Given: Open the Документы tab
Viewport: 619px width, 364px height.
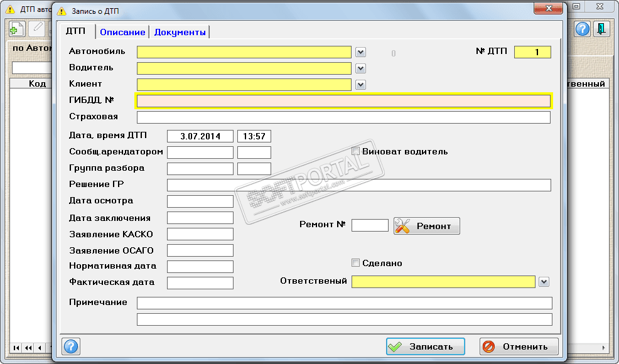Looking at the screenshot, I should coord(180,33).
